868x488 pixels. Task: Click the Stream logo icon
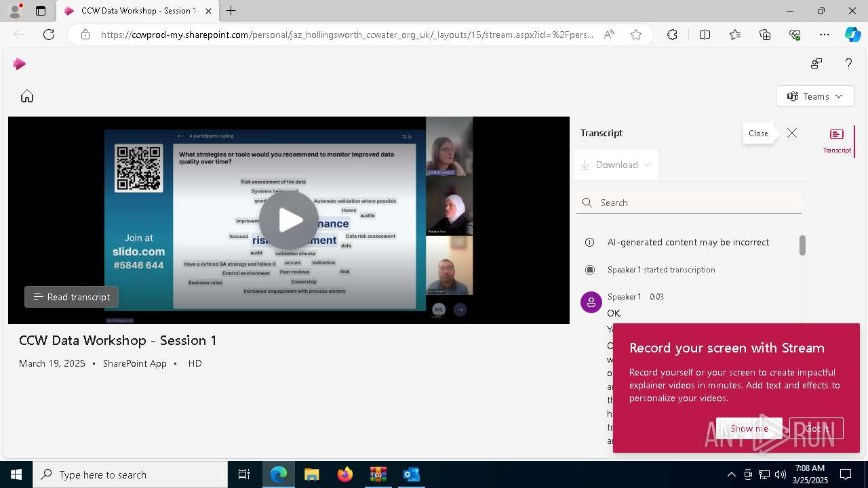pos(20,64)
